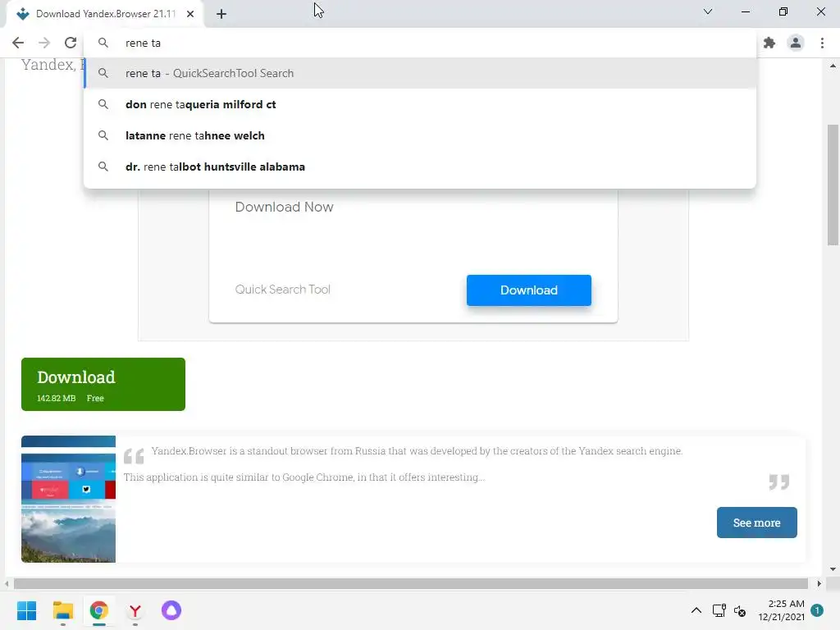Click the horizontal scroll left arrow
The width and height of the screenshot is (840, 630).
7,583
